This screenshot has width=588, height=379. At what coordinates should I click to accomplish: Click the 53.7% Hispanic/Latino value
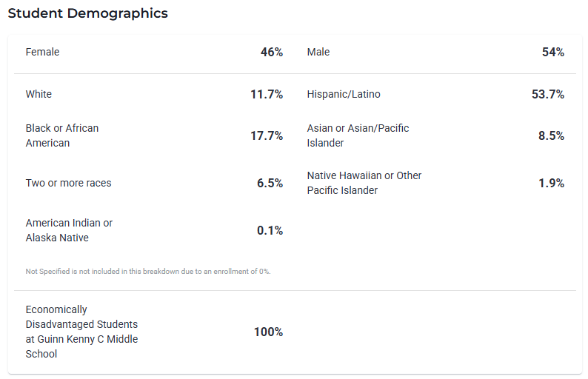(x=548, y=94)
